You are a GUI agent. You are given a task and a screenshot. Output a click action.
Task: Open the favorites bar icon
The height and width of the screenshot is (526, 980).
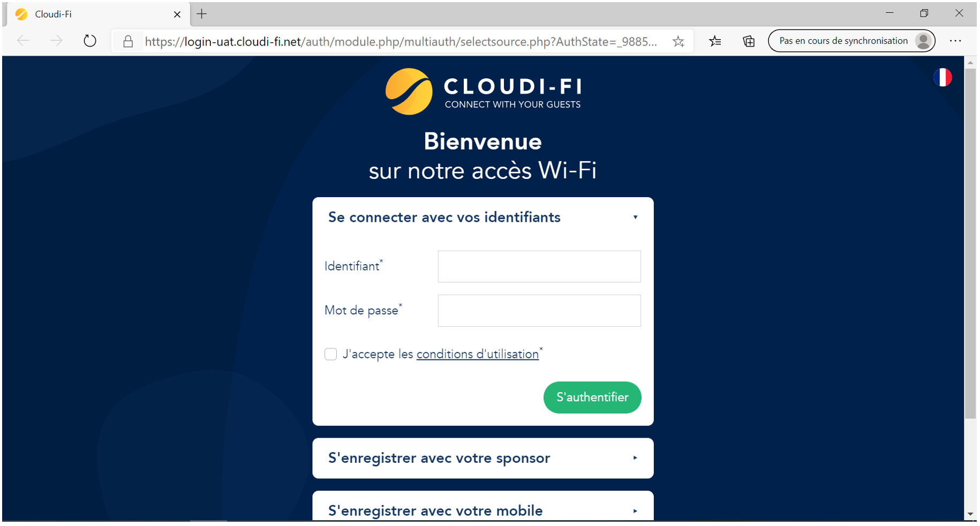coord(715,41)
